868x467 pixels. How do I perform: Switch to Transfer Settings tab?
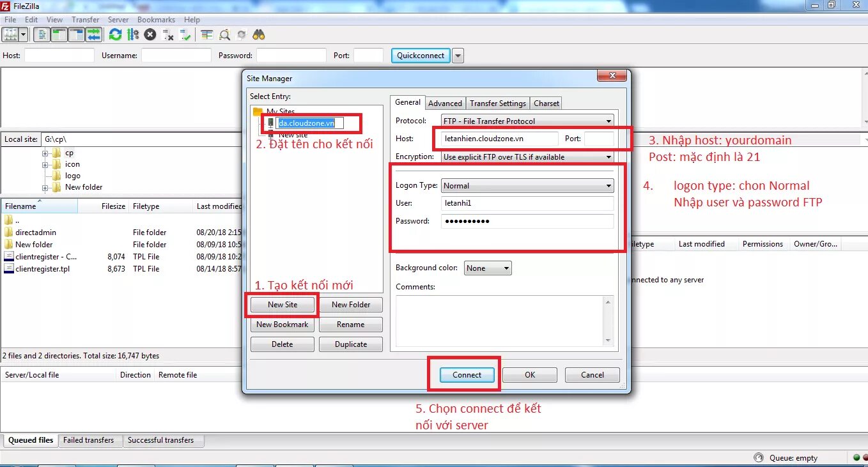tap(498, 103)
